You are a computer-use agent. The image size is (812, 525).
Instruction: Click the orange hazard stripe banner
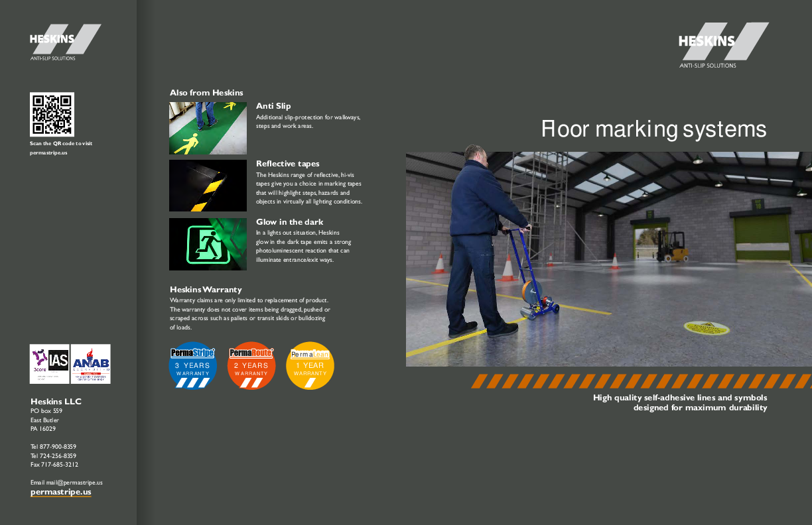(640, 381)
